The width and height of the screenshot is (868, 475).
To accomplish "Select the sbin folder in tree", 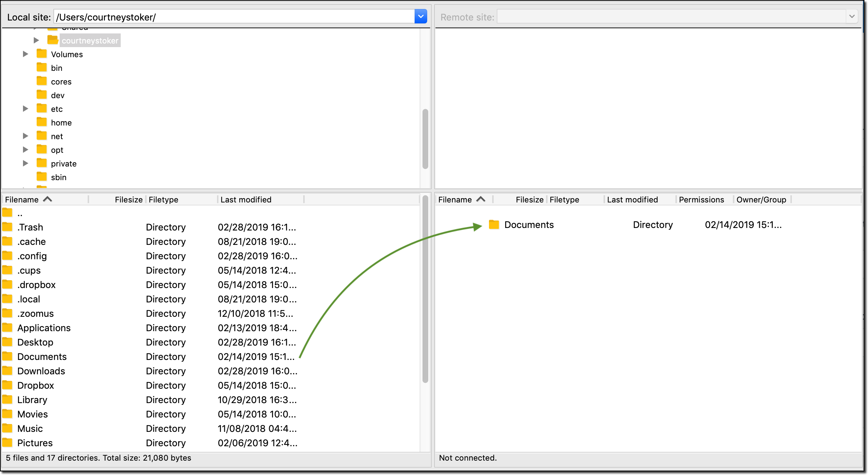I will click(x=59, y=177).
